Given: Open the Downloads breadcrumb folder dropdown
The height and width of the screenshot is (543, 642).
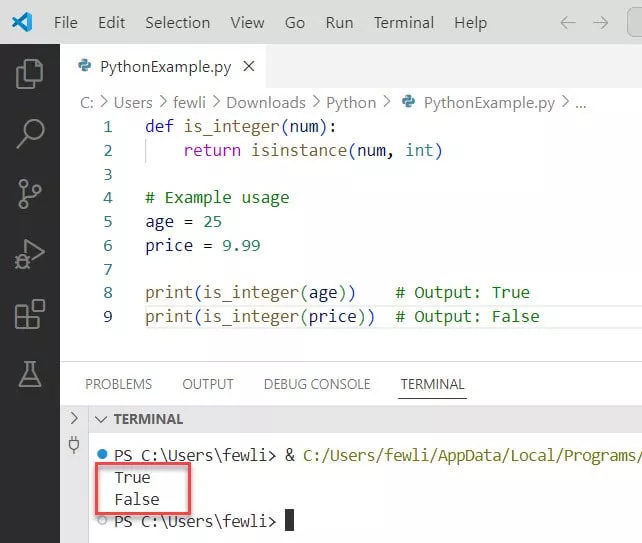Looking at the screenshot, I should tap(265, 102).
